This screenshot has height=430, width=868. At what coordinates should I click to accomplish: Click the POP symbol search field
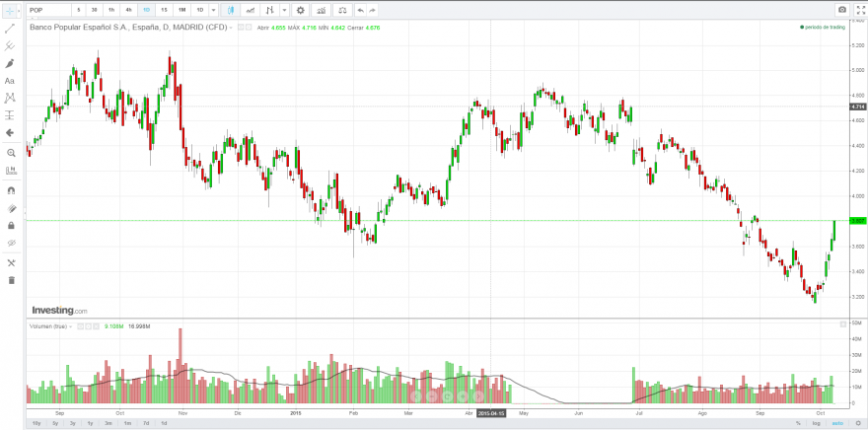(x=48, y=10)
